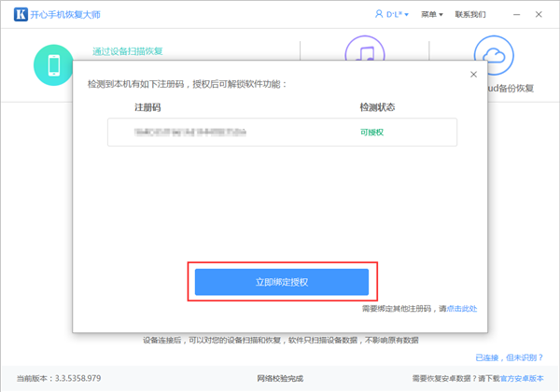The height and width of the screenshot is (392, 560).
Task: Open 通过设备扫描恢复 option
Action: 128,51
